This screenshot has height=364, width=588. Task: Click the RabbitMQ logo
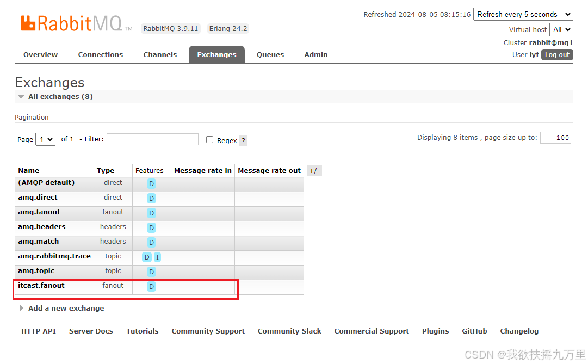pyautogui.click(x=77, y=23)
